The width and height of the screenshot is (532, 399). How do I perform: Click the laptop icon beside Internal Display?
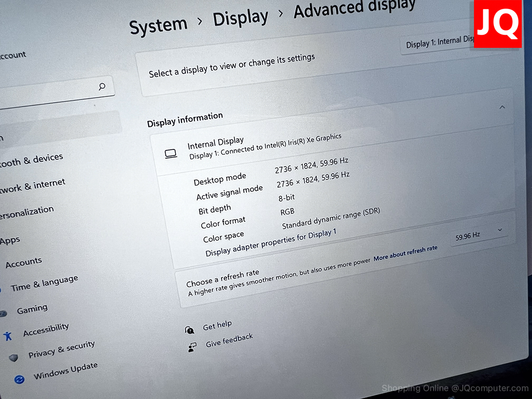coord(171,154)
